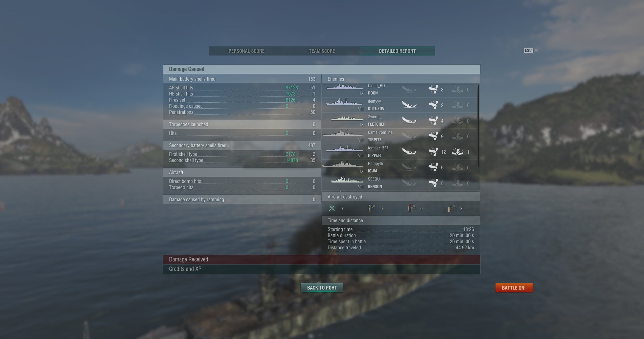Click the sunk-ship icon for KUTUZOV
The height and width of the screenshot is (339, 644).
[409, 105]
